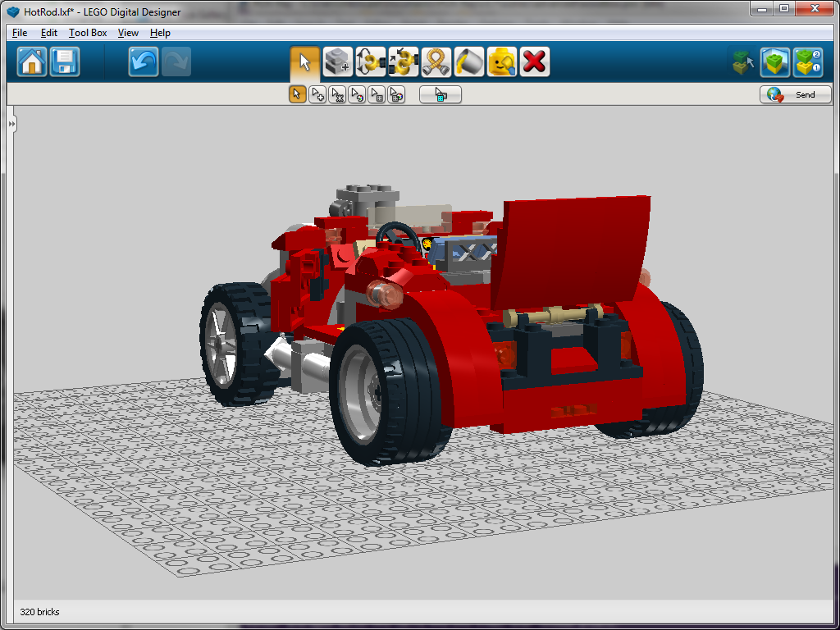Save the HotRod model
Screen dimensions: 840x630
[x=64, y=62]
